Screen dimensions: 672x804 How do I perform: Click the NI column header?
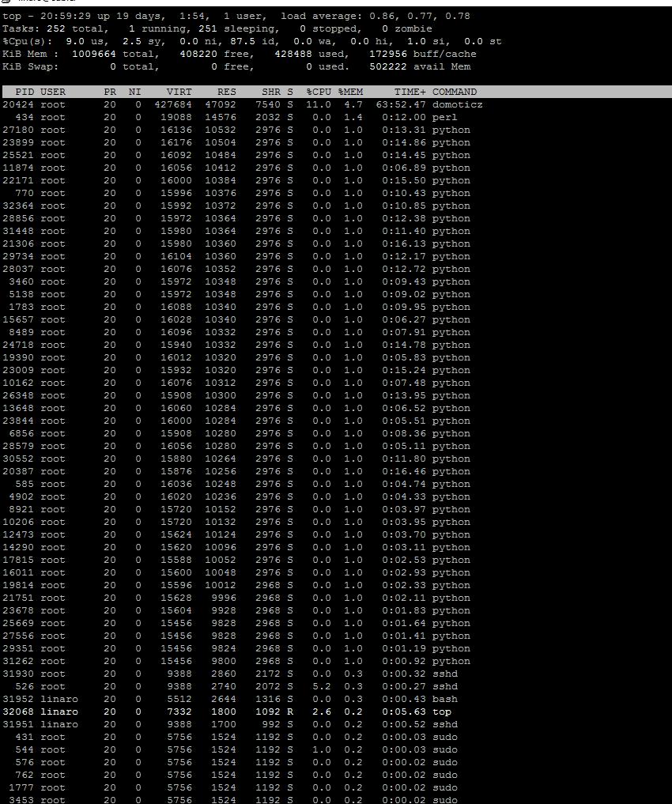pos(135,92)
